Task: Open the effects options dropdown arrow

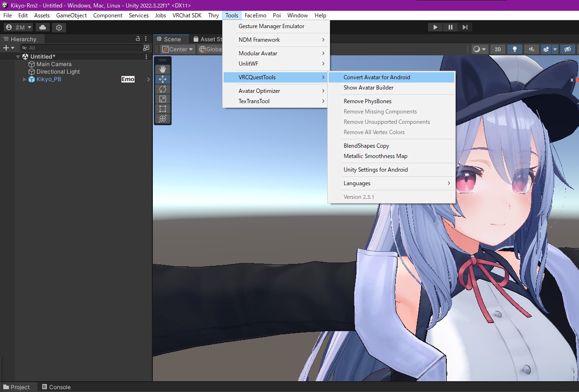Action: pos(555,49)
